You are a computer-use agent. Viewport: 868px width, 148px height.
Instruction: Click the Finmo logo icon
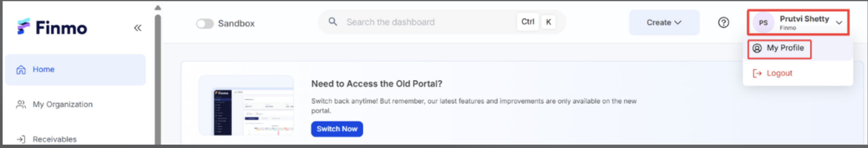pos(23,27)
